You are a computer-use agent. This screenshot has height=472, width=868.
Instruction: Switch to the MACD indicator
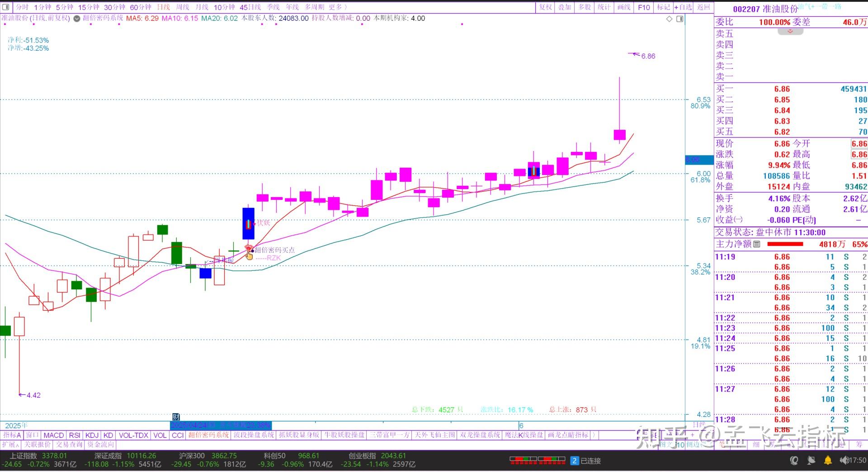tap(54, 435)
